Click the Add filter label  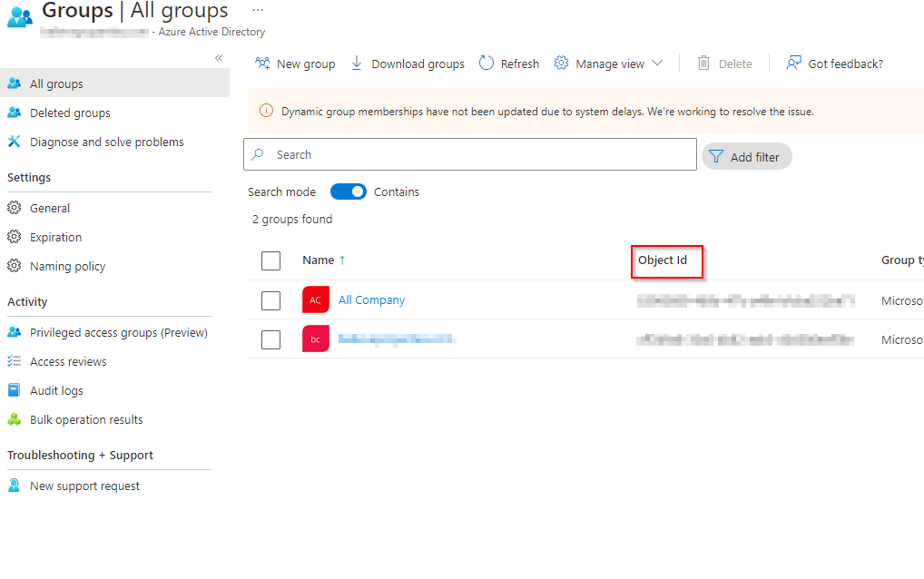(x=755, y=157)
